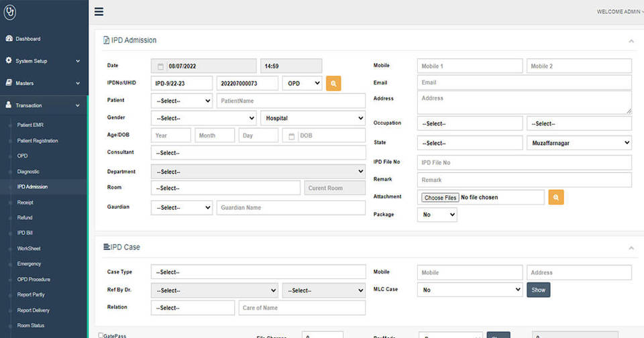Click the calendar icon in DOB field
Screen dimensions: 644x338
(290, 135)
